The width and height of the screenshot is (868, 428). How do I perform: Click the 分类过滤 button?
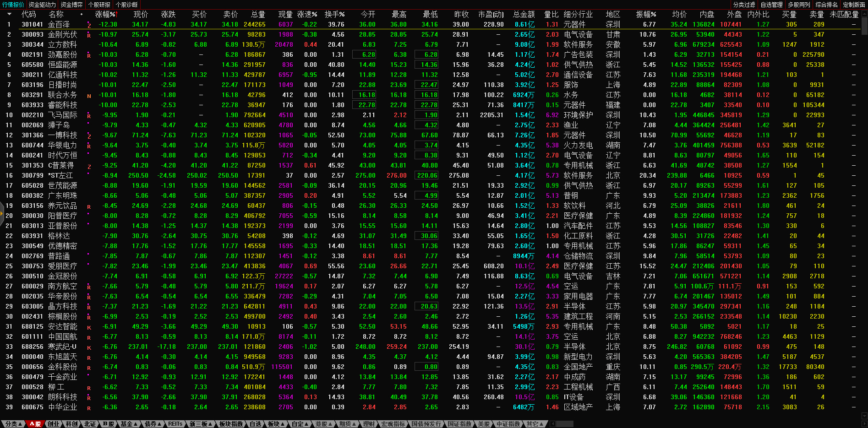tap(744, 5)
